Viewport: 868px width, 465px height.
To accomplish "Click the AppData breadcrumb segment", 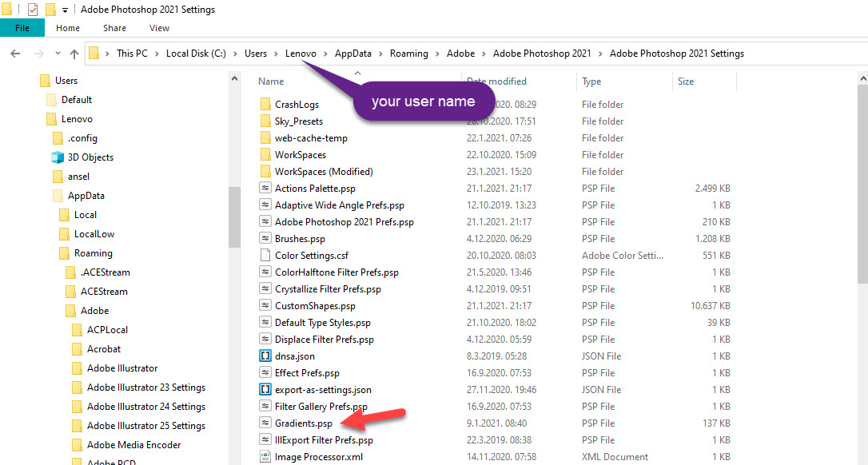I will [x=353, y=54].
